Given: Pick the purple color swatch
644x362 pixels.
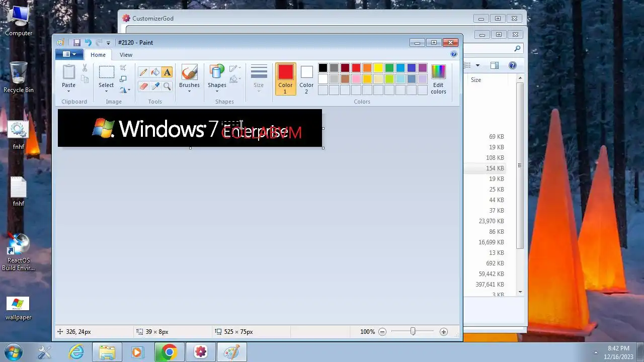Looking at the screenshot, I should pyautogui.click(x=423, y=68).
